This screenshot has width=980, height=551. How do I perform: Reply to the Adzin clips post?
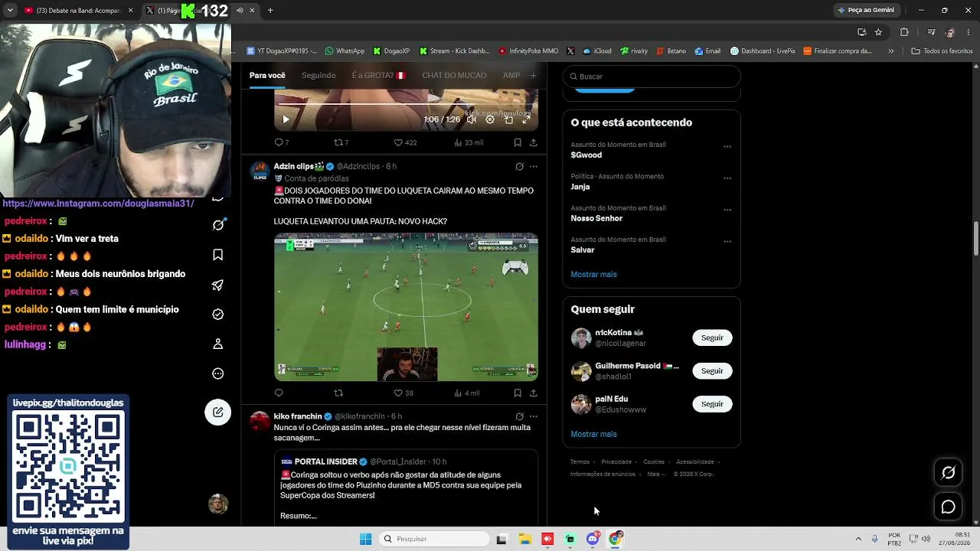pos(279,393)
